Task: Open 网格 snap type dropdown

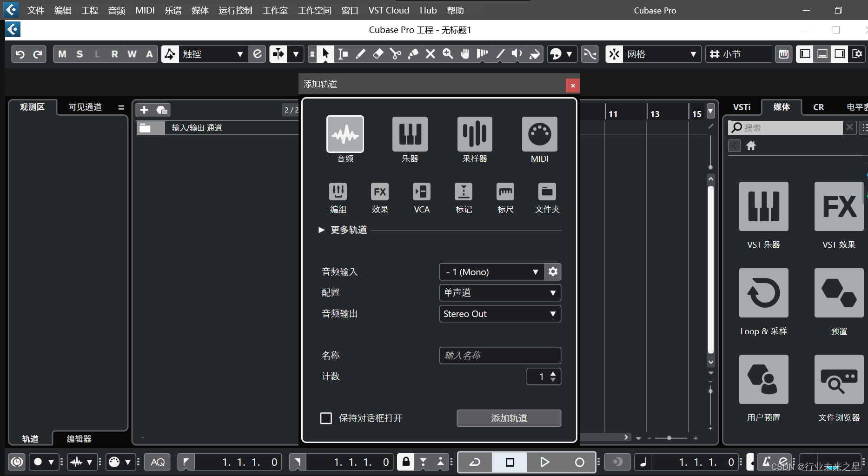Action: tap(662, 54)
